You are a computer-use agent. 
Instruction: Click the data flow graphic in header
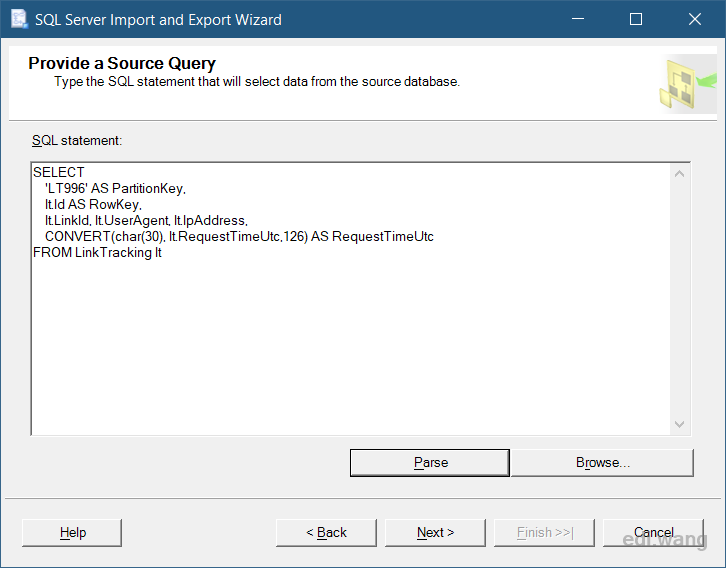pos(688,84)
